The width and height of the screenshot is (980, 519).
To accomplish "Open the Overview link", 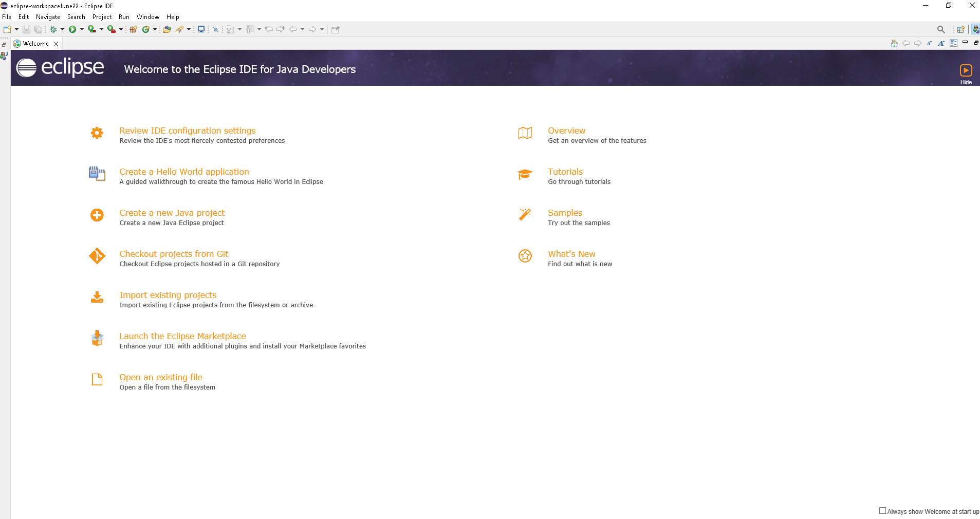I will click(566, 131).
